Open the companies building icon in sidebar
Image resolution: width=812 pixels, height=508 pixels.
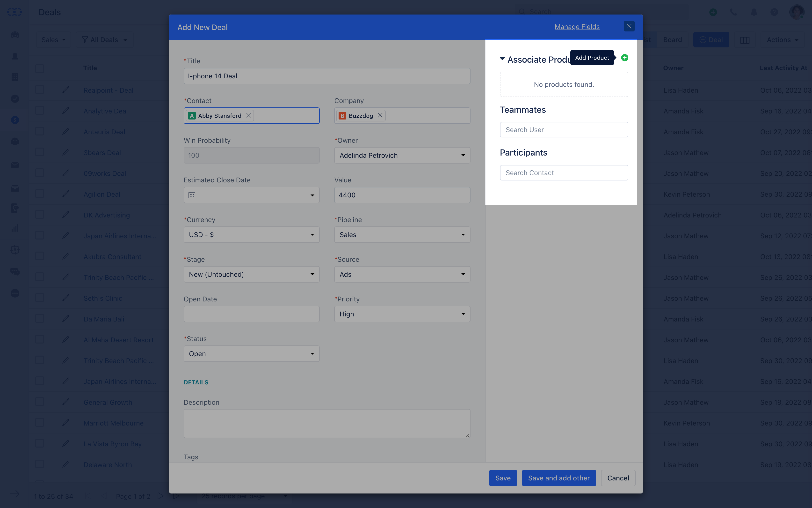point(15,77)
